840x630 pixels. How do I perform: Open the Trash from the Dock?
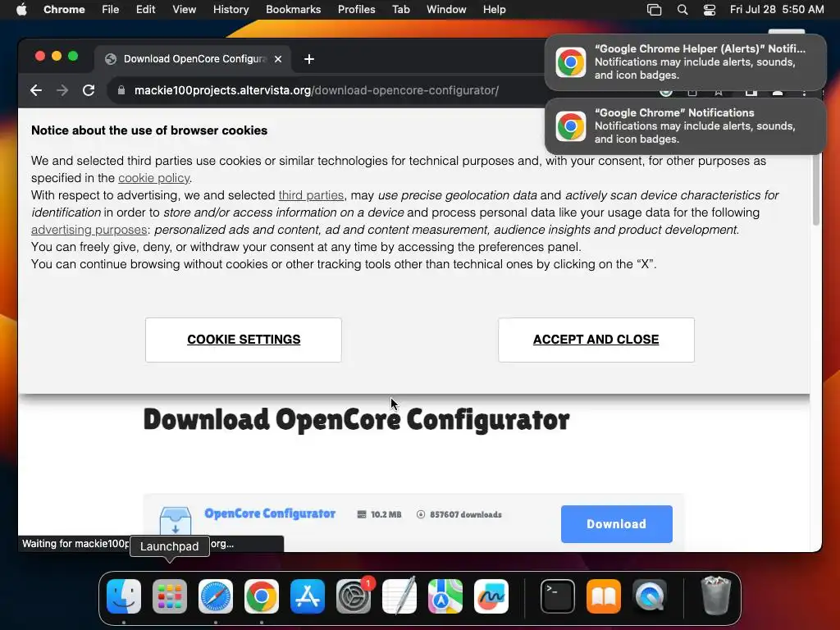pyautogui.click(x=715, y=596)
